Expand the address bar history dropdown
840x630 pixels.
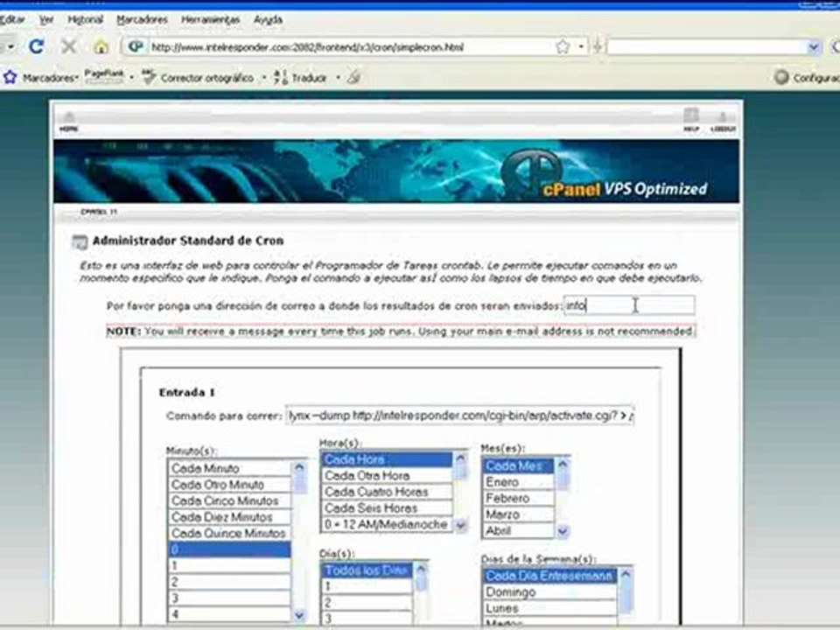click(x=581, y=47)
